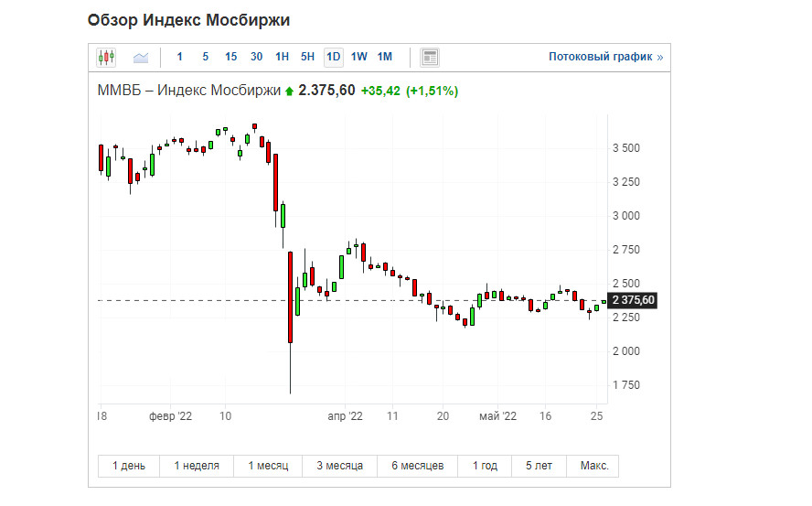This screenshot has width=812, height=506.
Task: Set range to Макс.
Action: pos(594,466)
